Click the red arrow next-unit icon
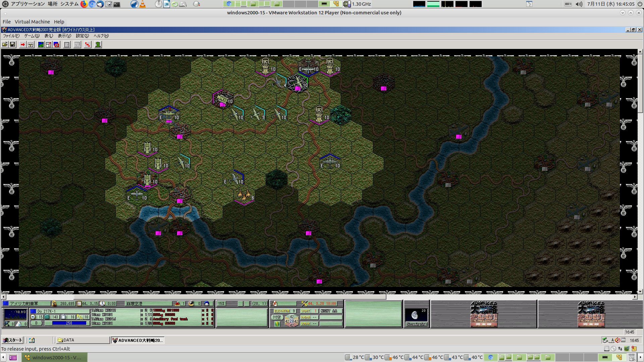 pyautogui.click(x=22, y=45)
